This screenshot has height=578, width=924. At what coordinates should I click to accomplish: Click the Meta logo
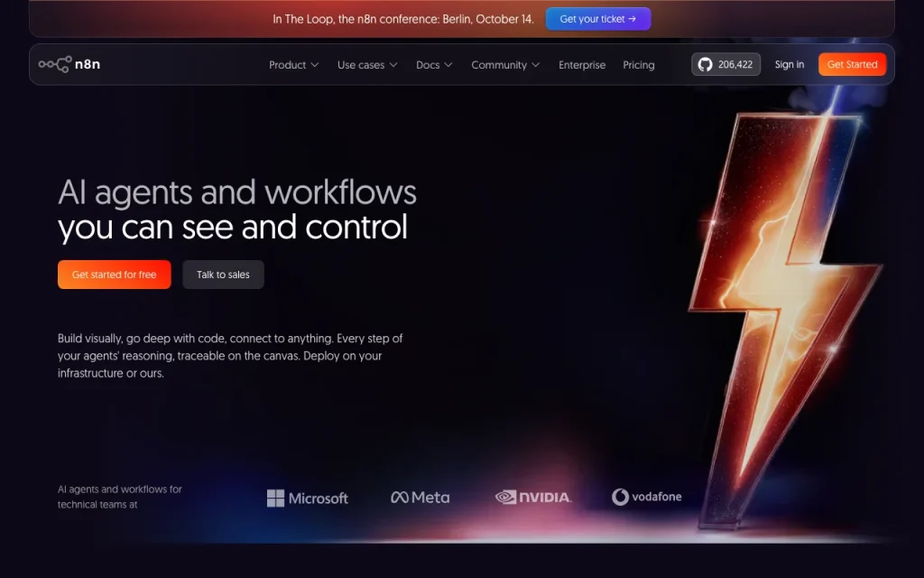[x=420, y=498]
